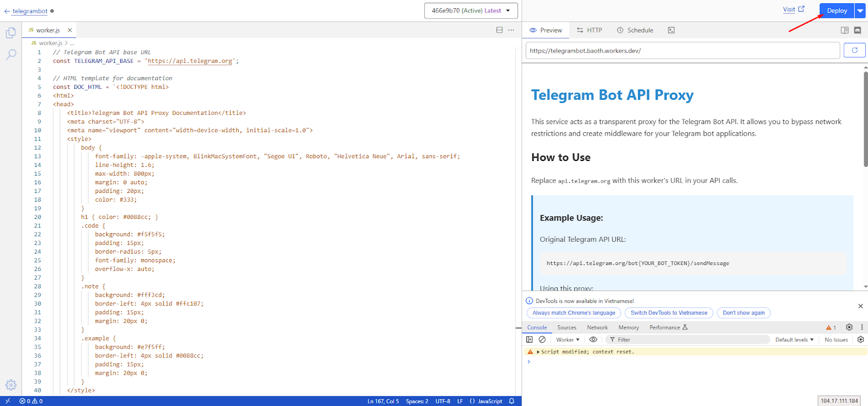Click the Visit link
This screenshot has width=868, height=406.
point(794,9)
